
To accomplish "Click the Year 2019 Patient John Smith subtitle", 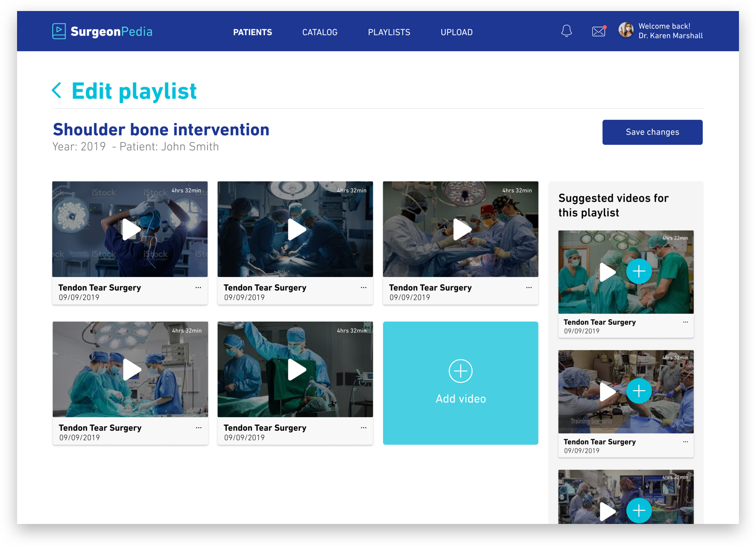I will (136, 147).
